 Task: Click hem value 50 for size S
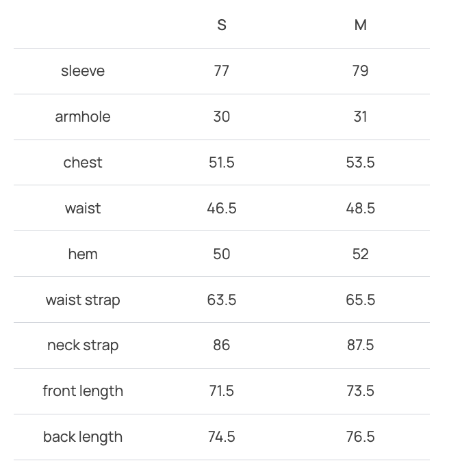222,254
